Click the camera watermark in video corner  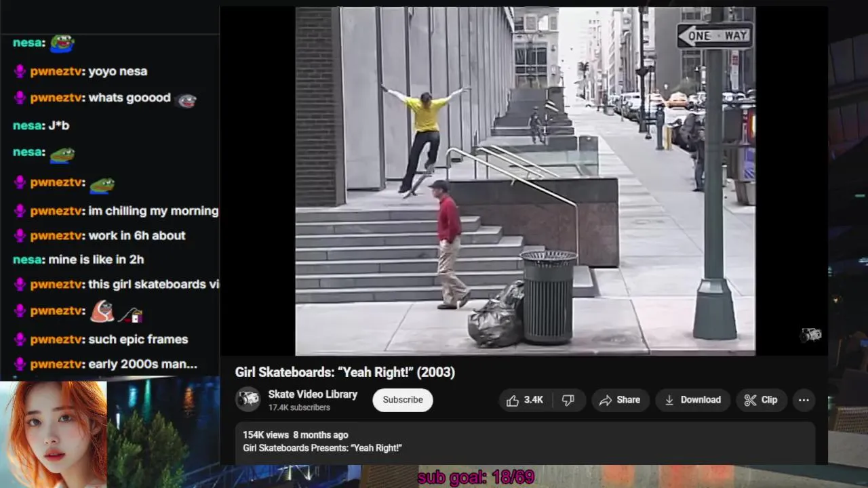tap(811, 334)
